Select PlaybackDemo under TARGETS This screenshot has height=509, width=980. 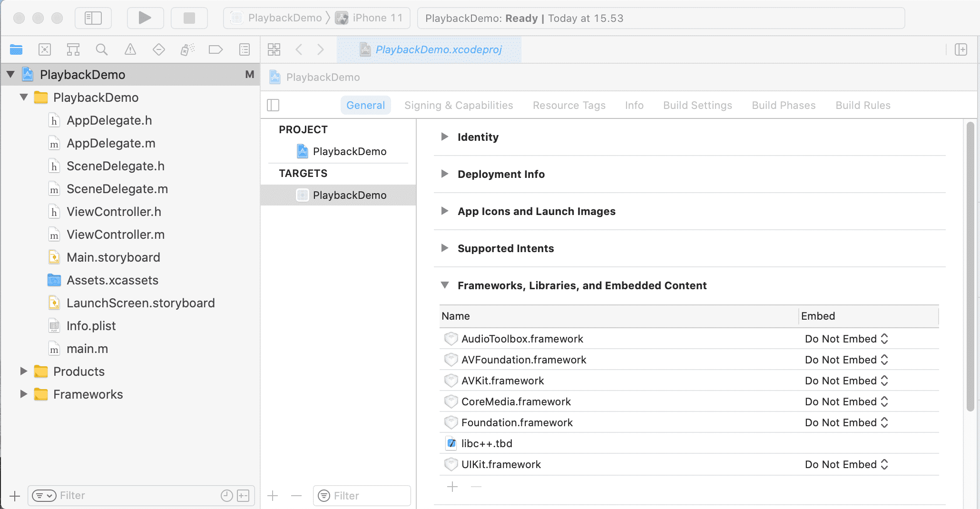(x=338, y=195)
